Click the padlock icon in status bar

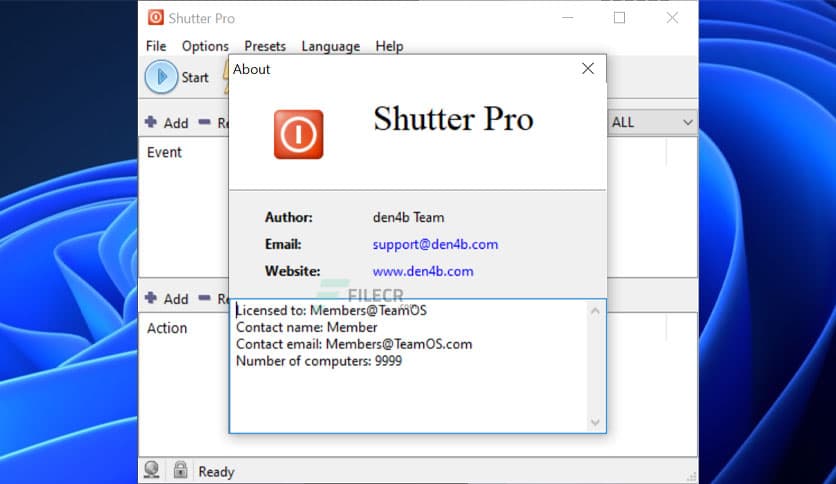pyautogui.click(x=180, y=471)
